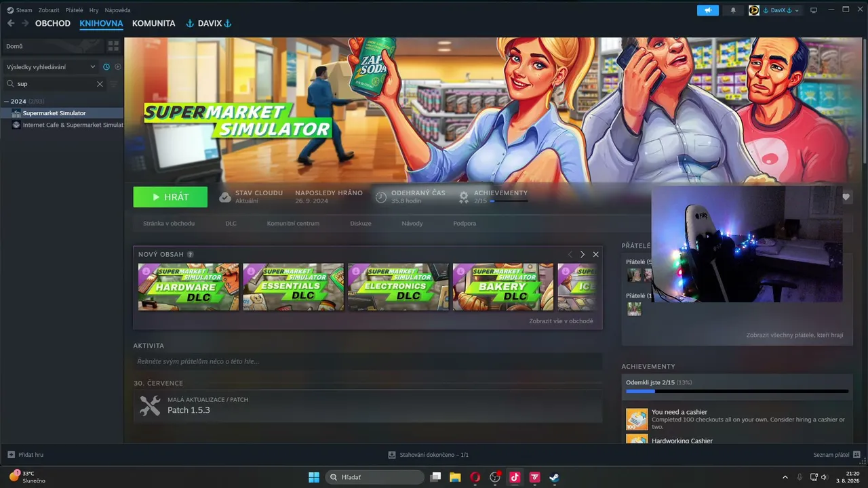Click Zobrazit vše v obchodě link
The height and width of the screenshot is (488, 868).
[x=561, y=321]
